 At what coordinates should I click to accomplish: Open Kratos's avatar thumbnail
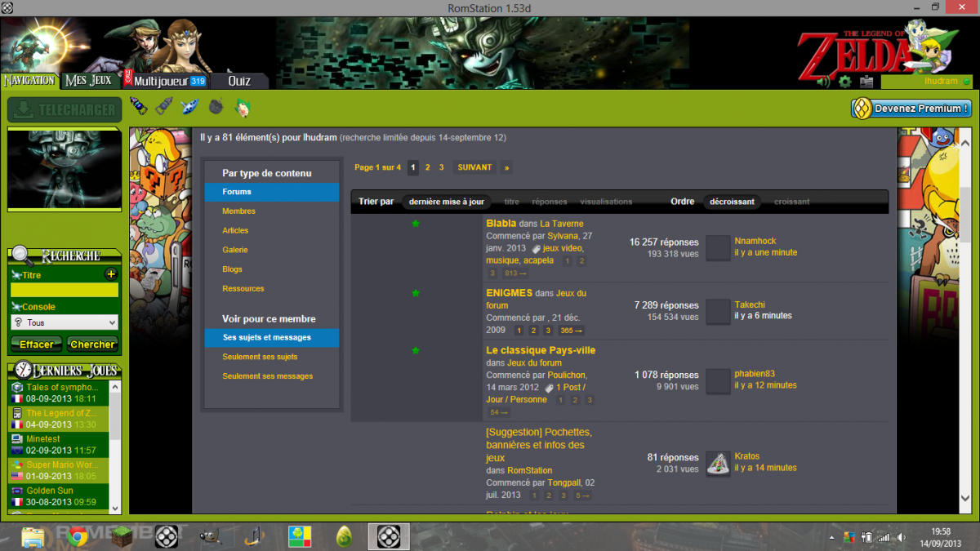click(x=718, y=463)
